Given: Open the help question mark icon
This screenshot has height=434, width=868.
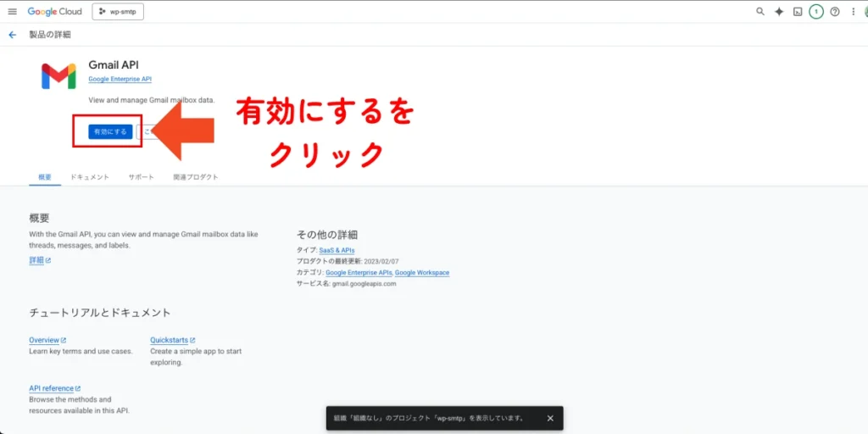Looking at the screenshot, I should click(x=835, y=12).
